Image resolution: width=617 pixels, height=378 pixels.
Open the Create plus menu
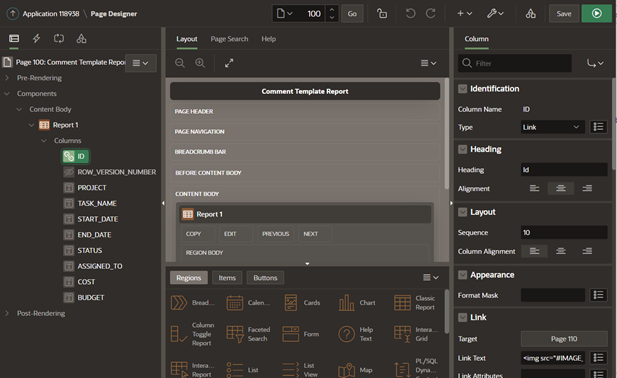point(464,13)
